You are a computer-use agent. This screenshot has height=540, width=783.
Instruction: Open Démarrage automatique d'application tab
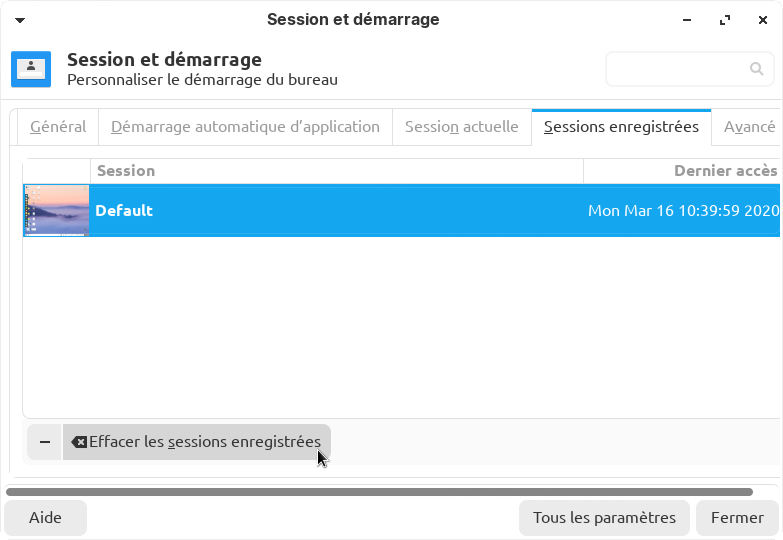click(x=245, y=127)
